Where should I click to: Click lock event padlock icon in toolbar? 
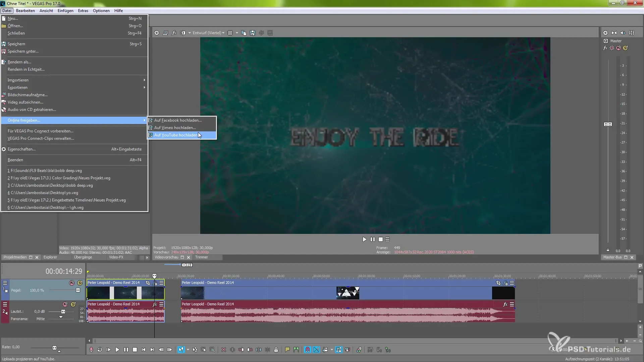coord(276,350)
